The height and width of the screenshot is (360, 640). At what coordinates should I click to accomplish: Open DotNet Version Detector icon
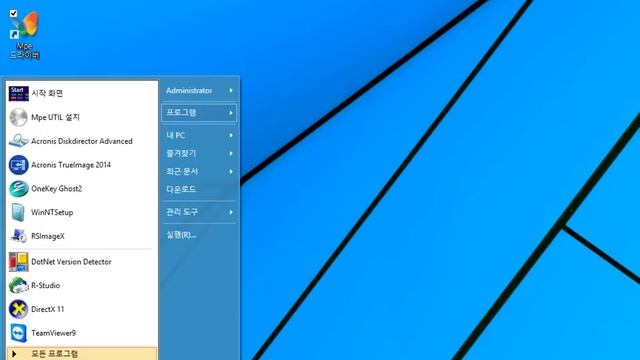point(18,262)
